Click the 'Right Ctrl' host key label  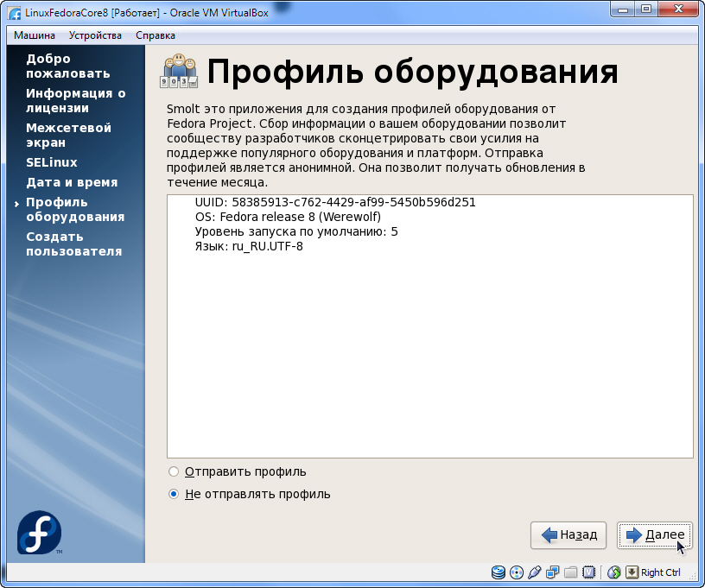point(660,572)
